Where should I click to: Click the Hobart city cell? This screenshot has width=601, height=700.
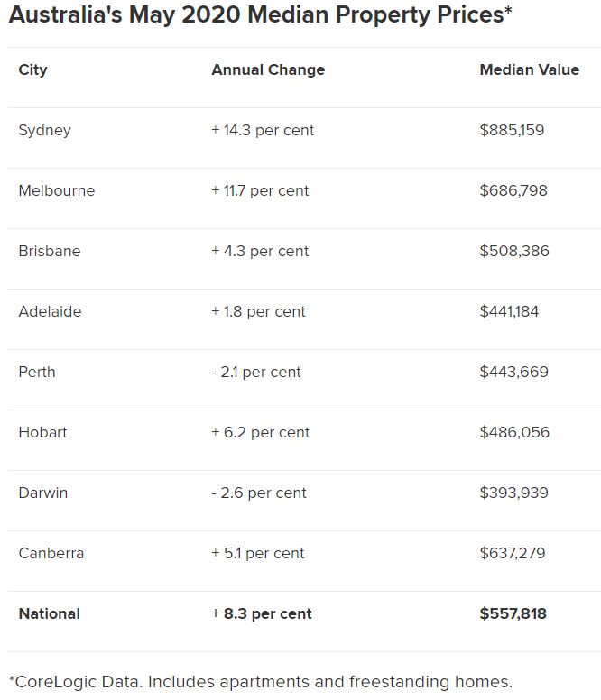tap(43, 433)
